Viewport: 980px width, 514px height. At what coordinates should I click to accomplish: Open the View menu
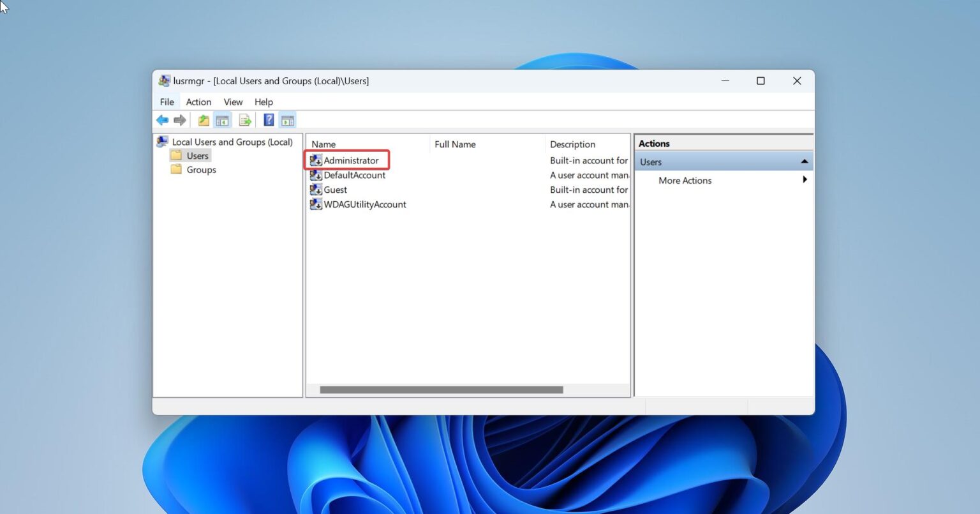pyautogui.click(x=233, y=102)
